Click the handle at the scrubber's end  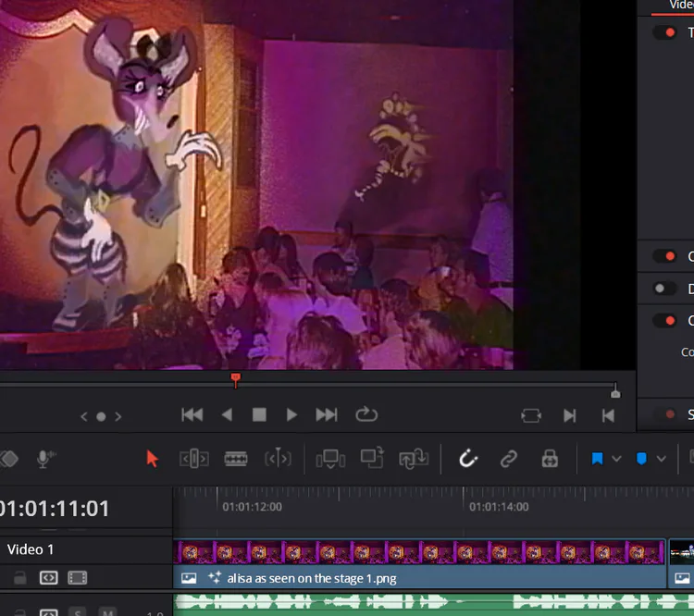pos(615,392)
